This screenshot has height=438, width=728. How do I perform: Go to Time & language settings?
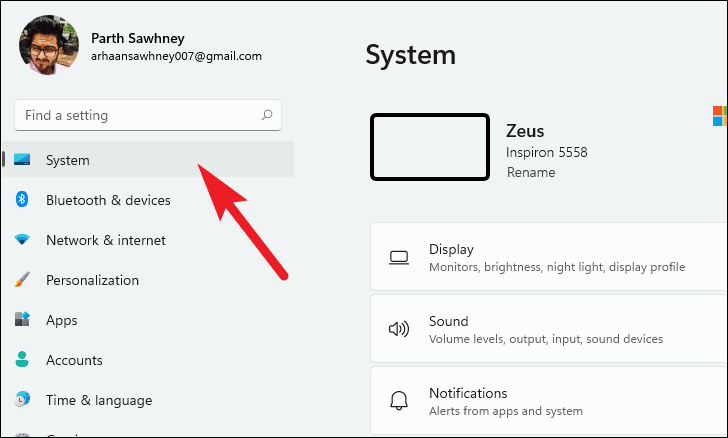tap(148, 400)
